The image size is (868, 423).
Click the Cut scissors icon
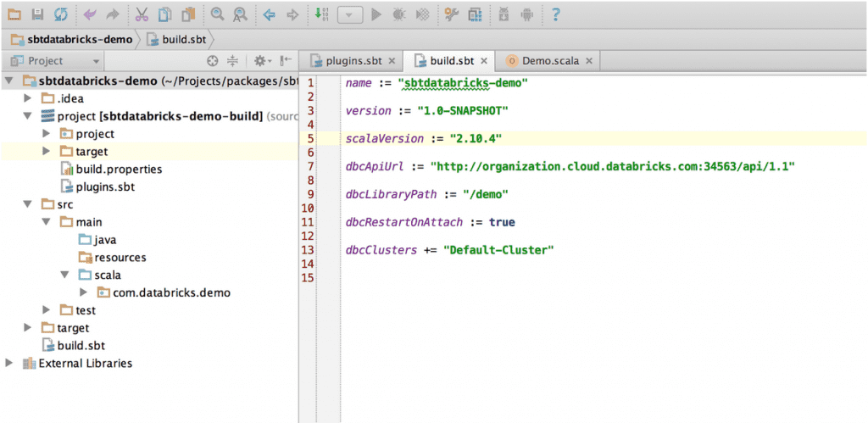142,14
